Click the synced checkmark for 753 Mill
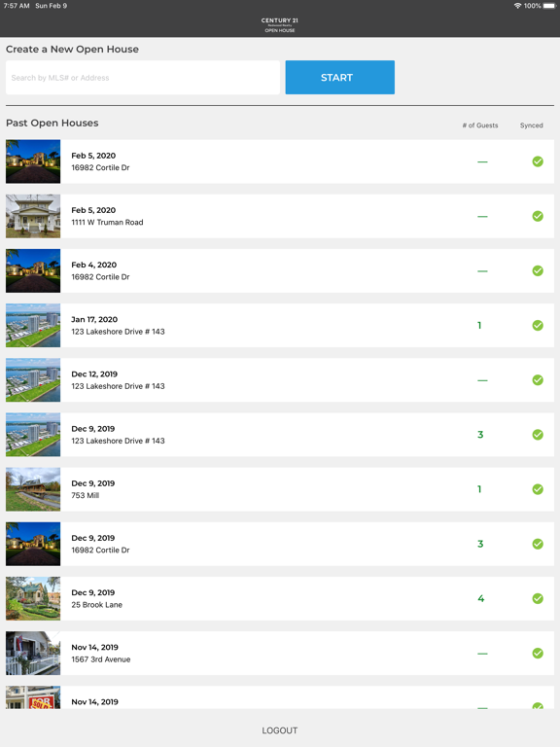 pyautogui.click(x=538, y=489)
